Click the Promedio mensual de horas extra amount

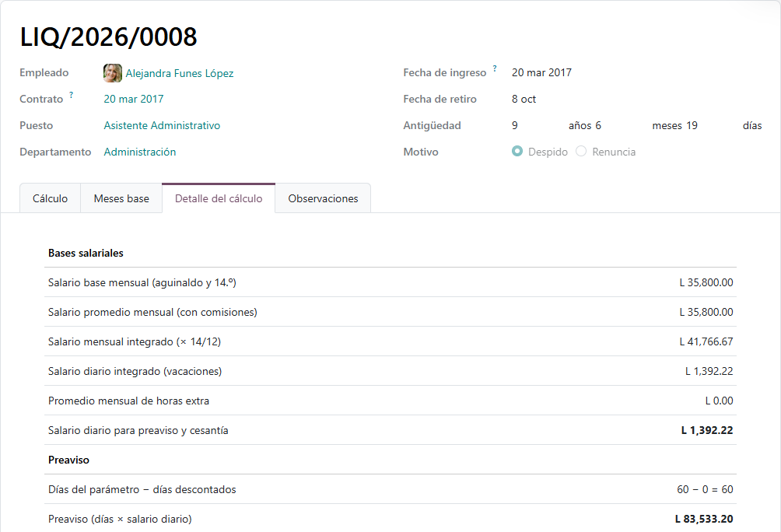720,401
